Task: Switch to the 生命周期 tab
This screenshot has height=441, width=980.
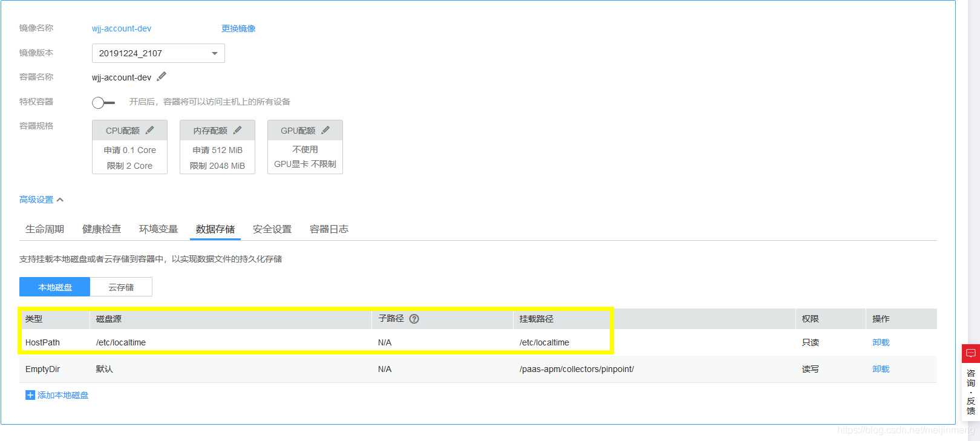Action: 45,229
